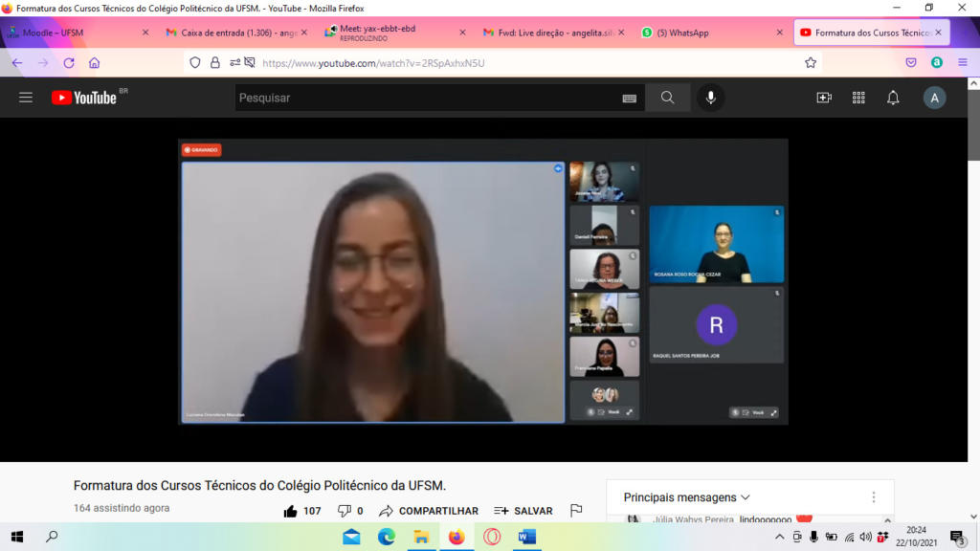
Task: Open the YouTube apps grid
Action: click(x=858, y=98)
